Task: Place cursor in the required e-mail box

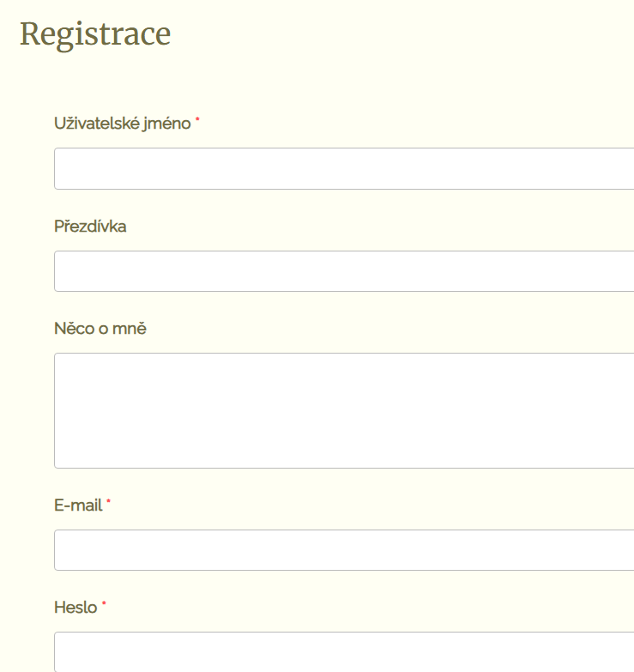Action: click(x=343, y=550)
